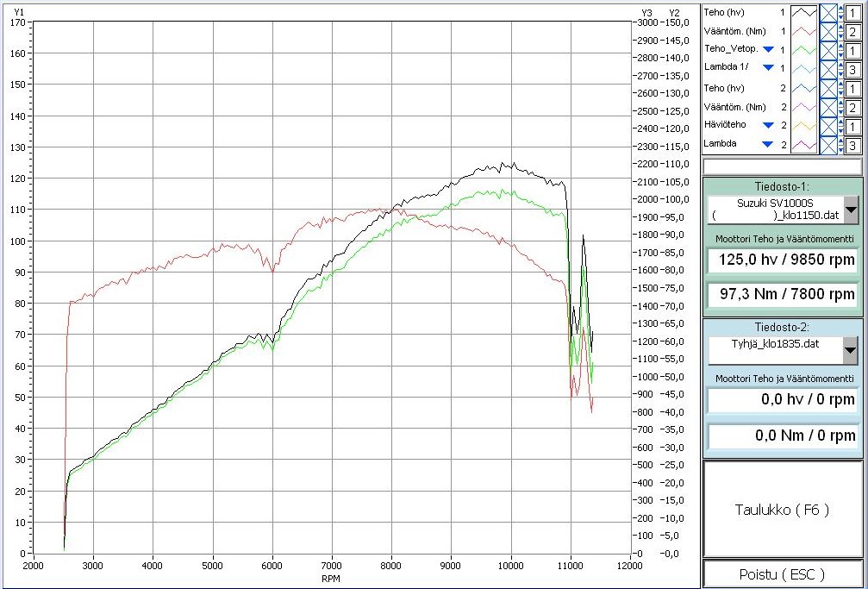
Task: Toggle visibility box of Vääntöm. (Nm) 2 curve
Action: tap(828, 107)
